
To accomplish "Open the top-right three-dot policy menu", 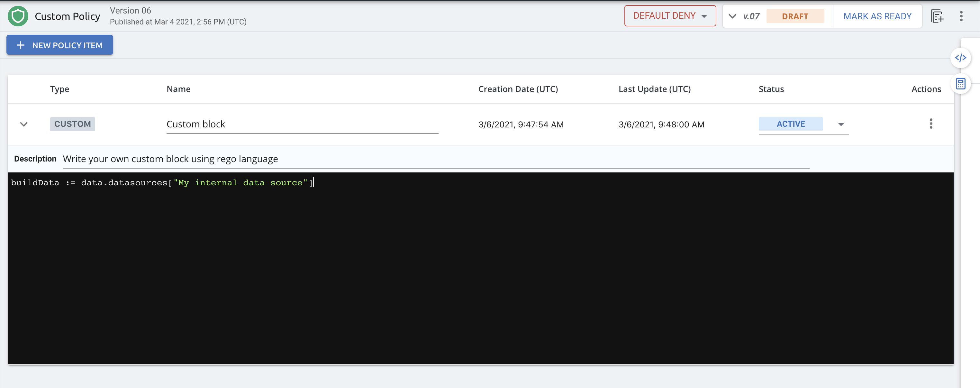I will point(961,16).
